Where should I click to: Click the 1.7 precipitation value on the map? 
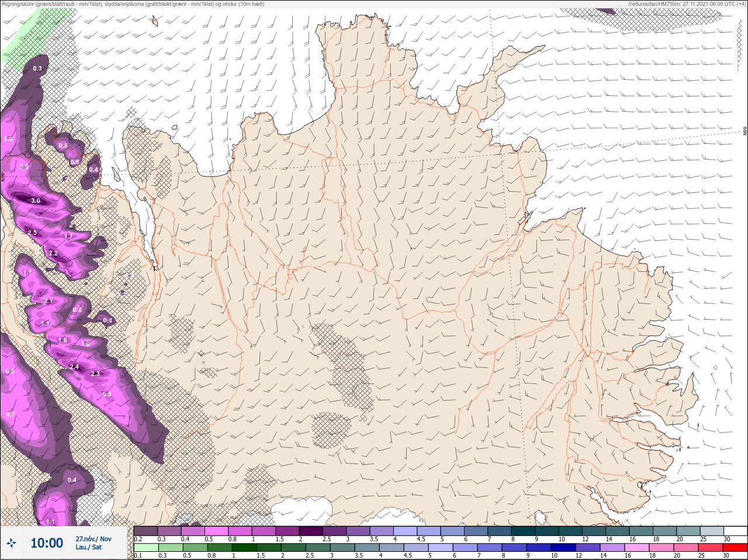tap(68, 236)
